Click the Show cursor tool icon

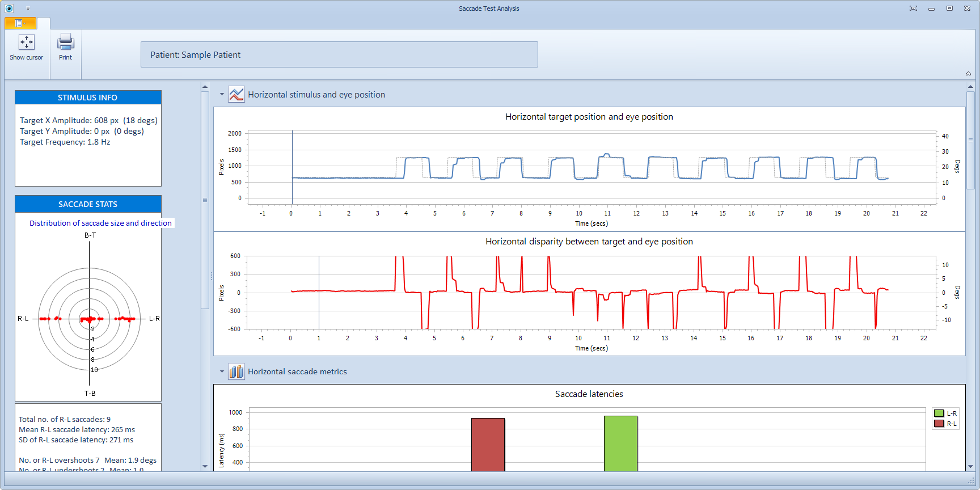26,43
